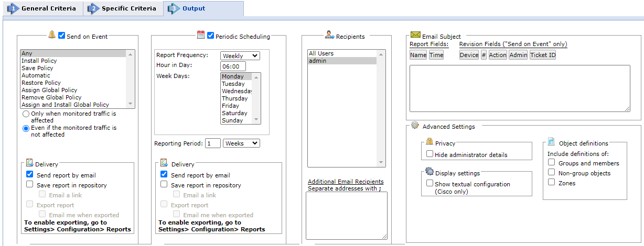Insert the Device revision field button
The height and width of the screenshot is (246, 644).
click(x=469, y=55)
